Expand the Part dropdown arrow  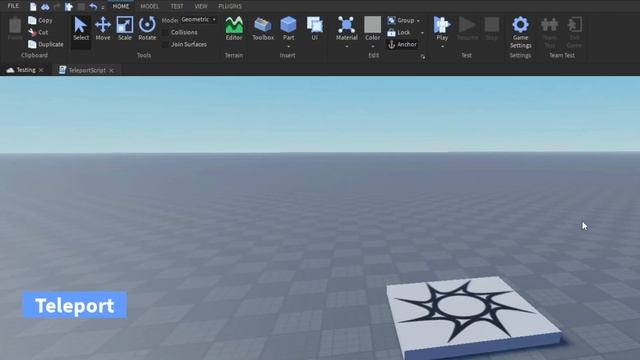click(x=288, y=47)
